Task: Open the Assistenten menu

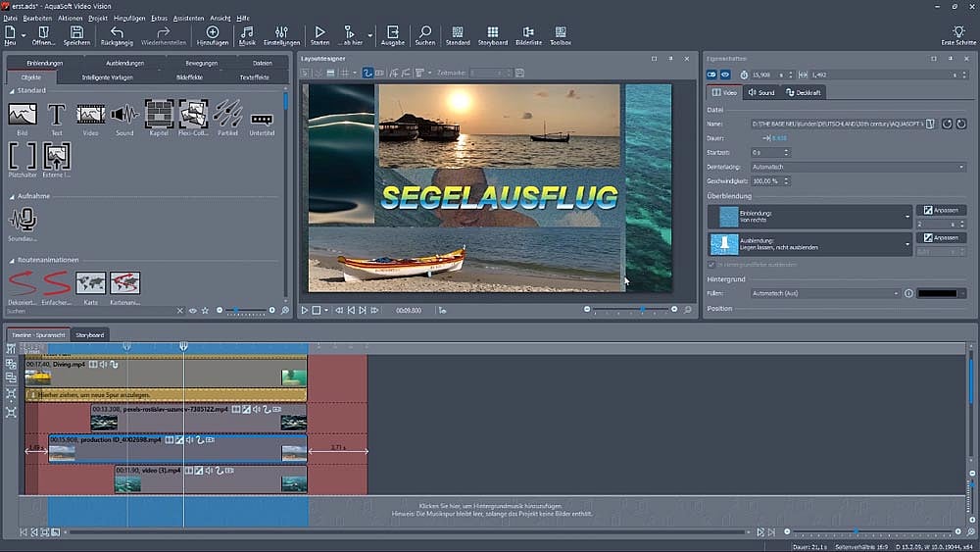Action: pos(188,18)
